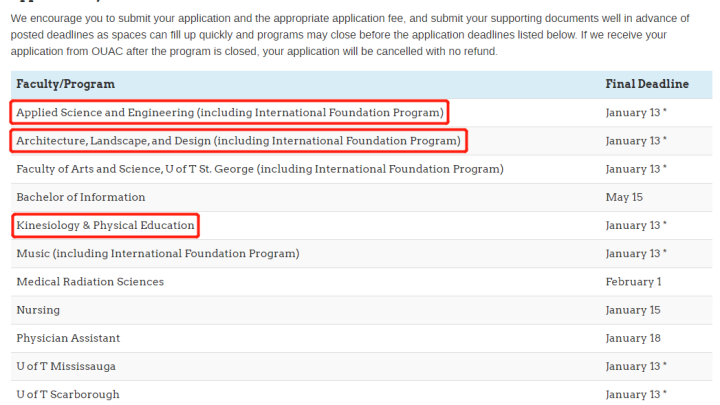Select Applied Science and Engineering program row
The width and height of the screenshot is (720, 405).
point(229,112)
